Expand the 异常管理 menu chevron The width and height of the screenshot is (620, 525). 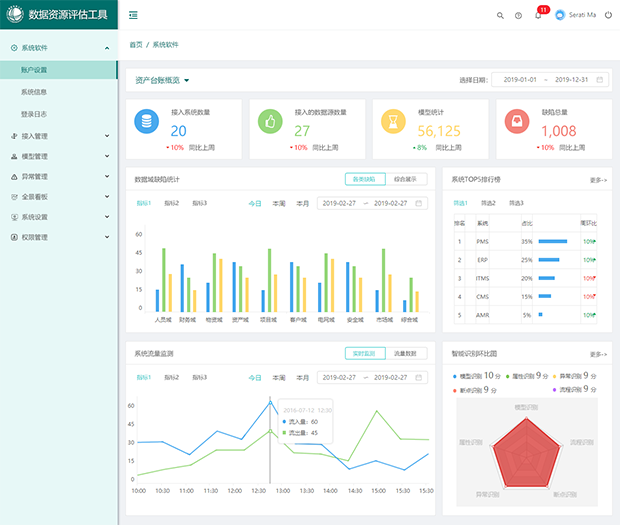pyautogui.click(x=107, y=176)
